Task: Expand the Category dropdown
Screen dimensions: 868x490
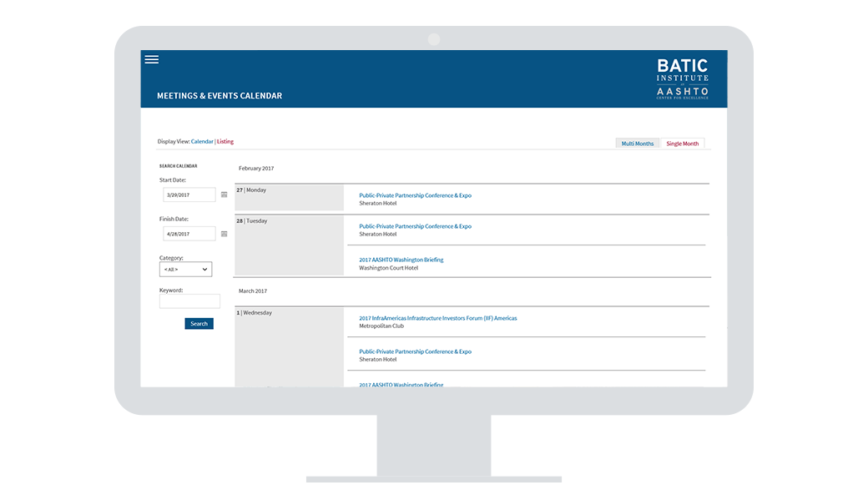Action: coord(185,270)
